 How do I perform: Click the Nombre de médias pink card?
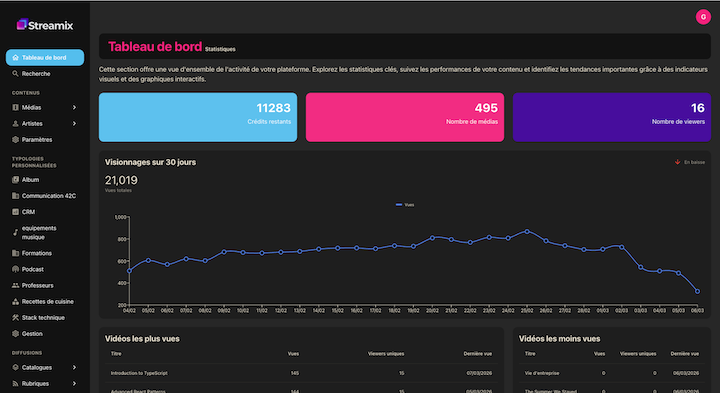(x=405, y=117)
